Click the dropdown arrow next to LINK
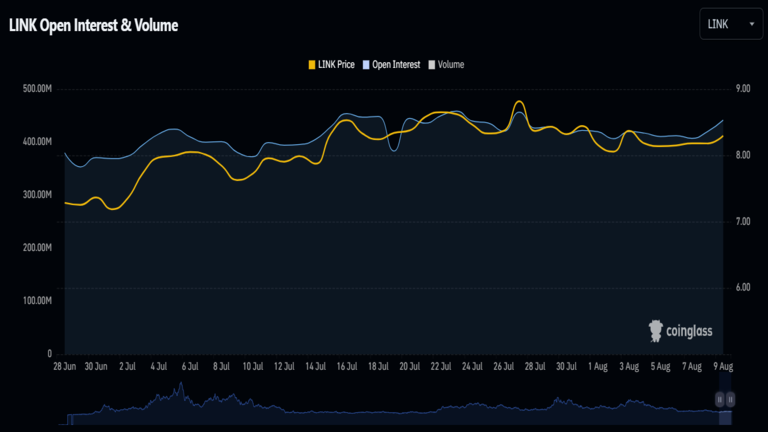 pyautogui.click(x=752, y=24)
